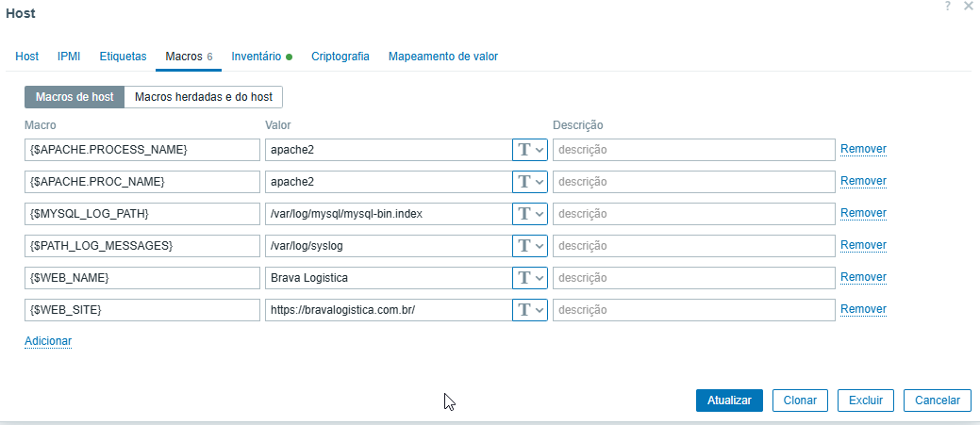Click Adicionar to add a macro

[48, 341]
